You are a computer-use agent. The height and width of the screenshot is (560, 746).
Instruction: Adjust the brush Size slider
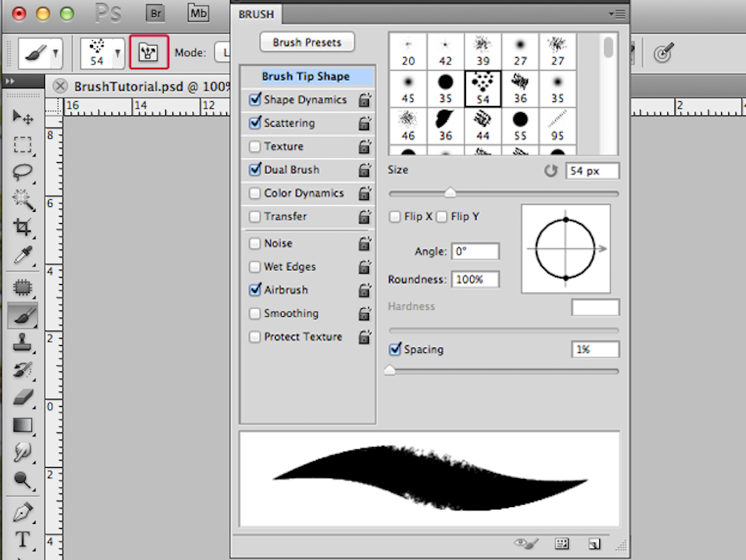click(x=449, y=193)
